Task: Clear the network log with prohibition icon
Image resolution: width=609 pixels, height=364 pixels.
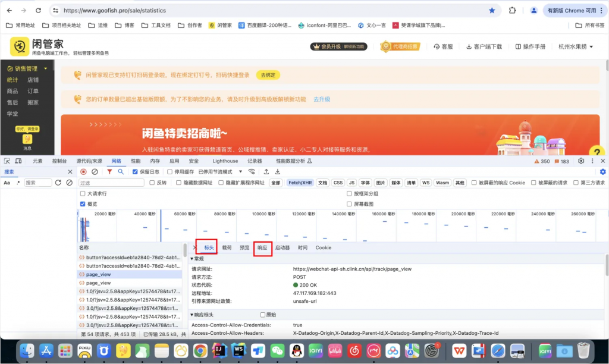Action: coord(94,171)
